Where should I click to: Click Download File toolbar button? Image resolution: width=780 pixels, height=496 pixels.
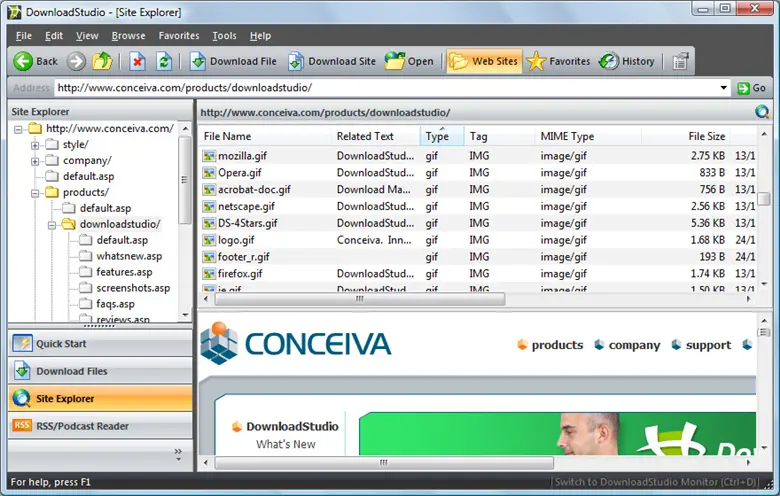click(x=233, y=62)
